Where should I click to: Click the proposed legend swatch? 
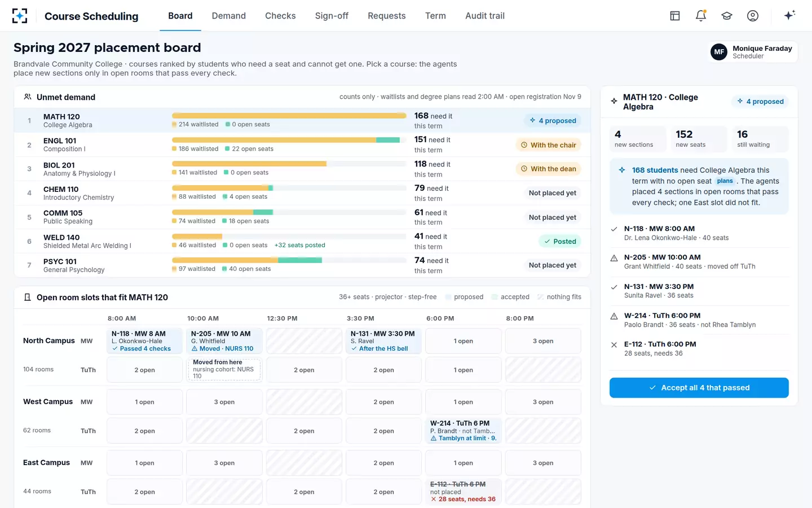pyautogui.click(x=448, y=297)
